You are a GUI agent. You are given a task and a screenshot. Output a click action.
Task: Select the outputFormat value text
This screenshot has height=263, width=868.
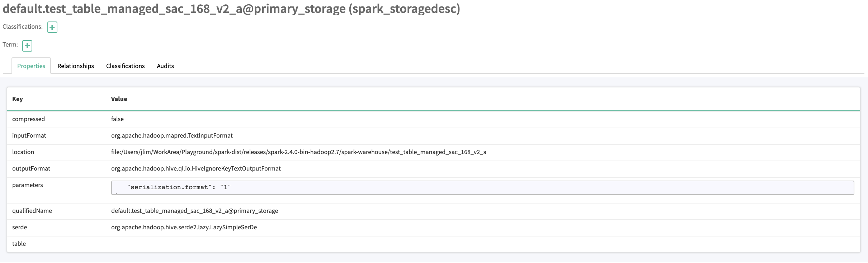click(195, 168)
